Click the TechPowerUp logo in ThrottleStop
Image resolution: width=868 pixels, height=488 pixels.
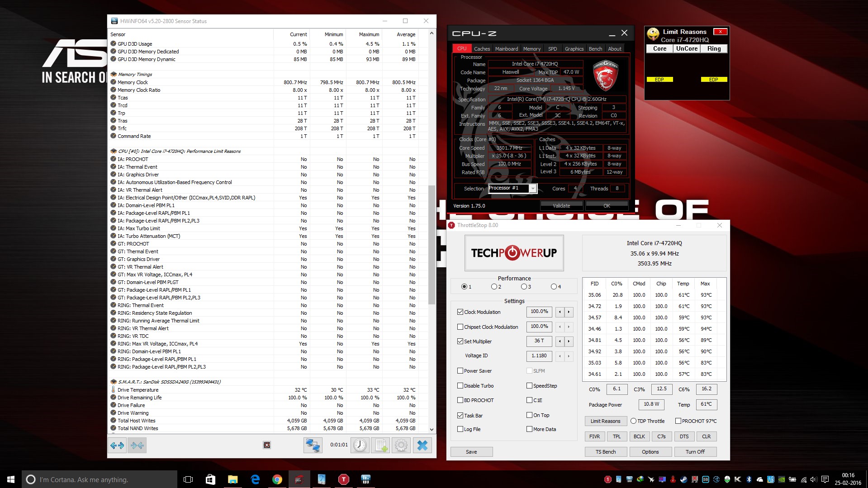[514, 253]
